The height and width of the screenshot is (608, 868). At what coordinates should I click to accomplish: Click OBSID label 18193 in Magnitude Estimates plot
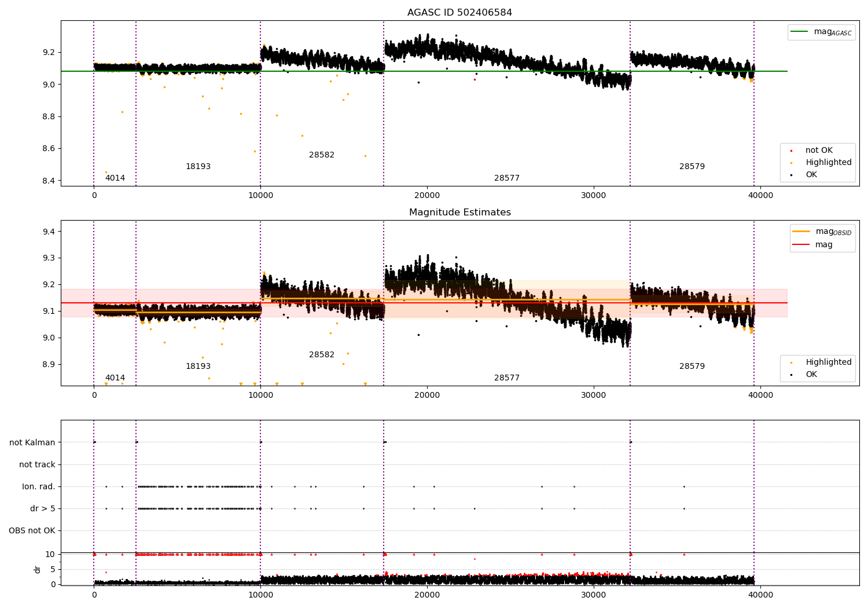point(198,366)
